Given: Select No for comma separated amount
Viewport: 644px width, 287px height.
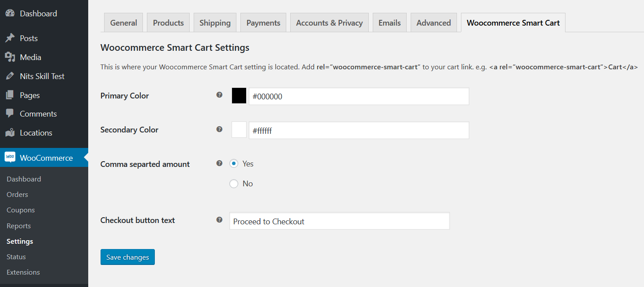Looking at the screenshot, I should (x=234, y=184).
